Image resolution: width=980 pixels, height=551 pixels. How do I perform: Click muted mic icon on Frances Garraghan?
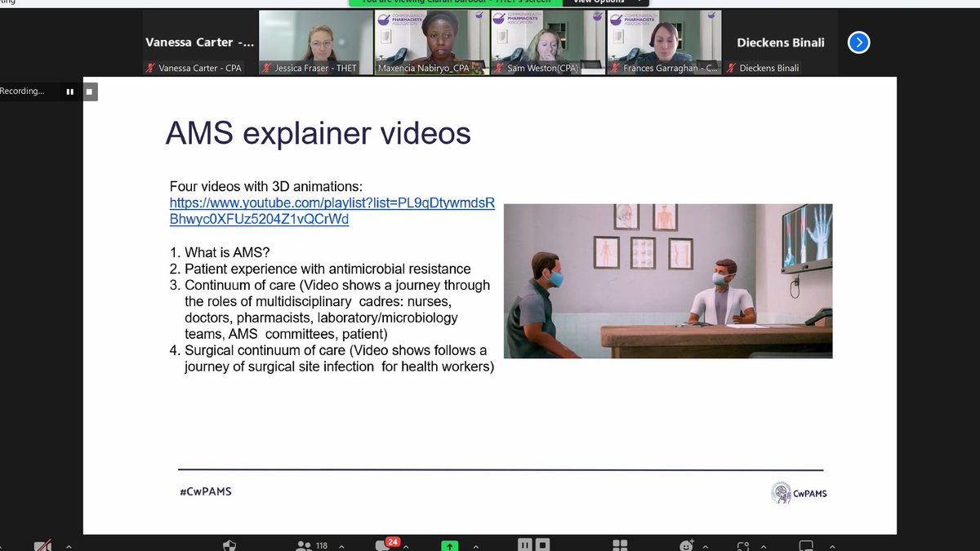pos(614,69)
